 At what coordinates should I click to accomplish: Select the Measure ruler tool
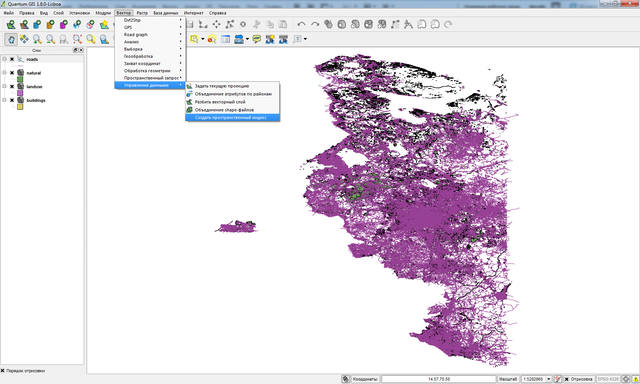point(239,39)
